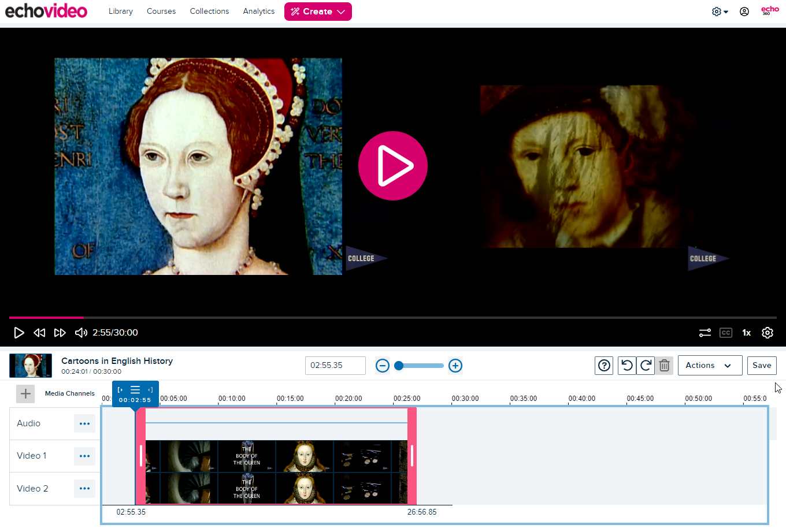
Task: Open player settings gear
Action: [768, 333]
